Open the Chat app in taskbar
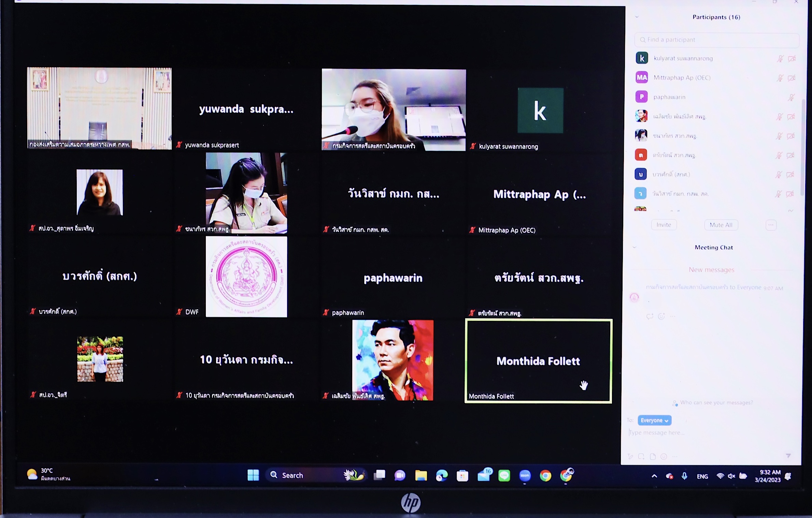The width and height of the screenshot is (812, 518). click(x=400, y=475)
